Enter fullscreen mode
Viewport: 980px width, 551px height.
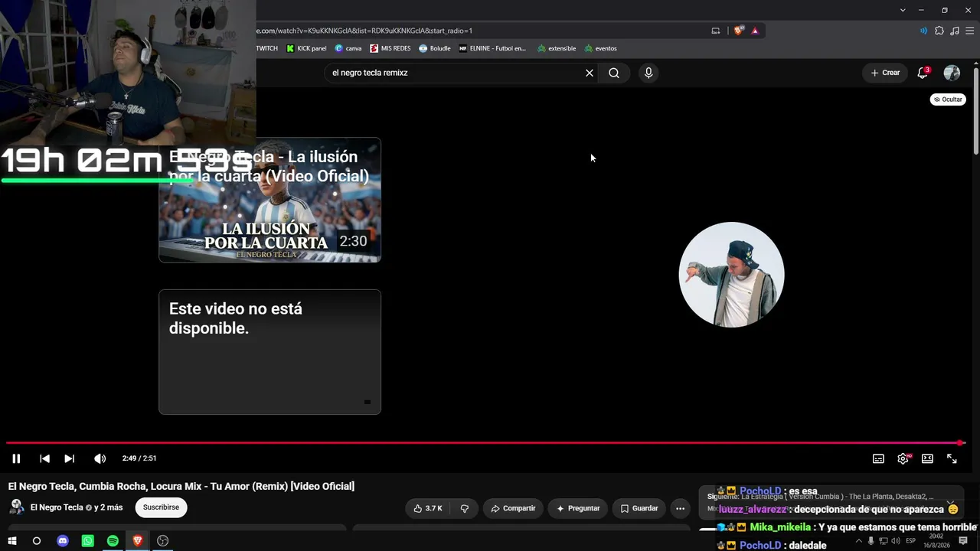[x=952, y=458]
